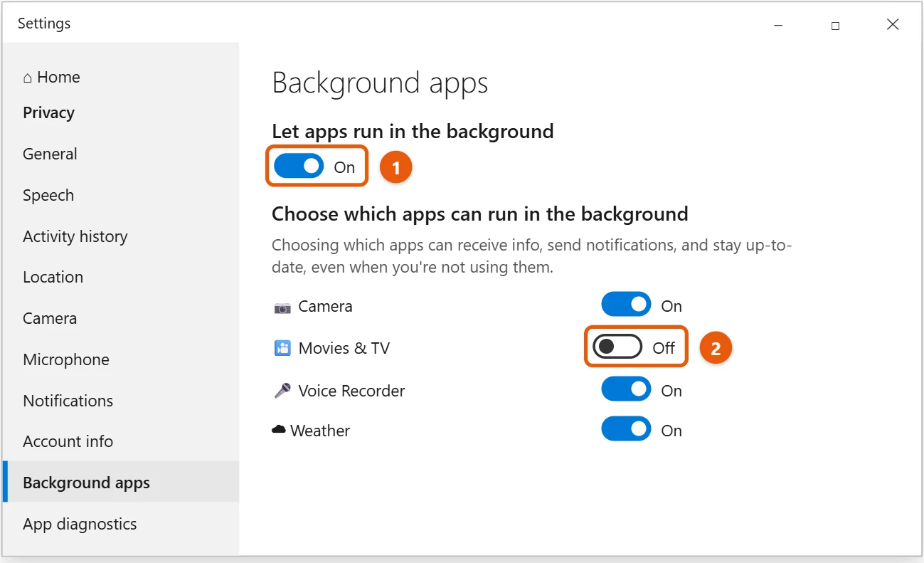Turn off Weather background toggle
This screenshot has height=563, width=924.
(x=626, y=429)
